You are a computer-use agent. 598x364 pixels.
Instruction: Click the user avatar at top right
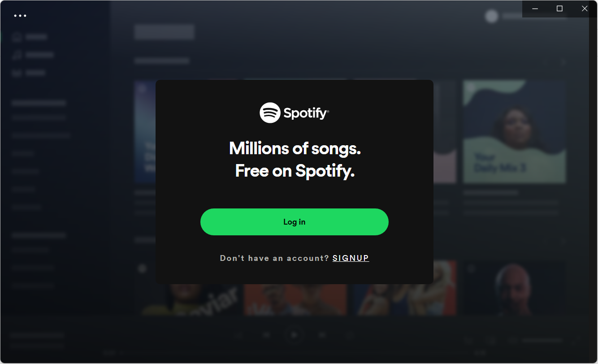492,16
